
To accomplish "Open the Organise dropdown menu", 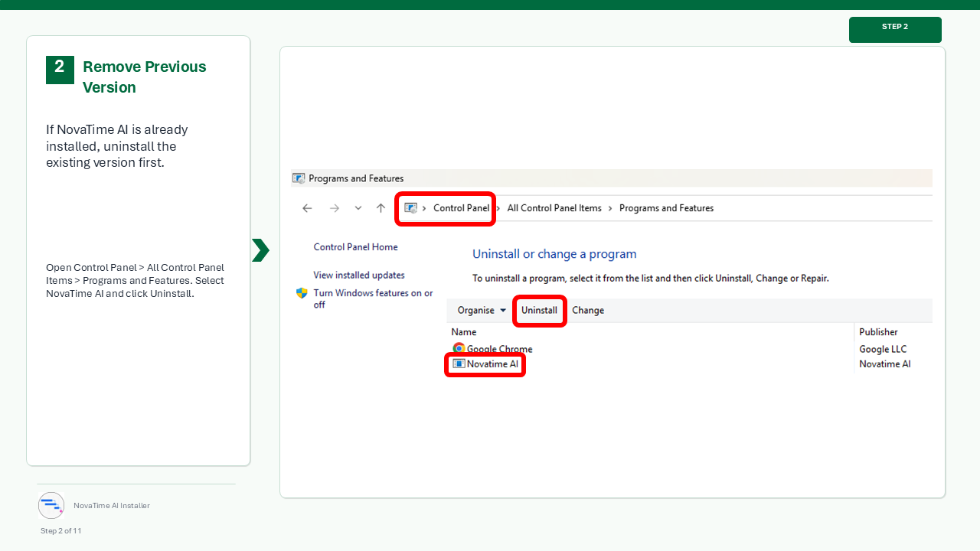I will point(482,310).
